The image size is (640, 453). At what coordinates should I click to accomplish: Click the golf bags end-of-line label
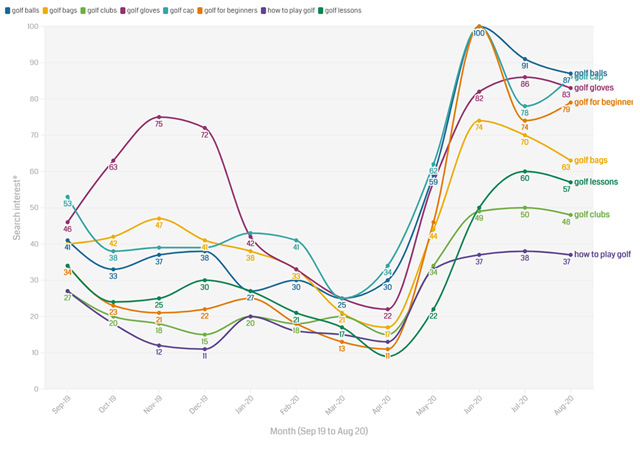click(591, 160)
